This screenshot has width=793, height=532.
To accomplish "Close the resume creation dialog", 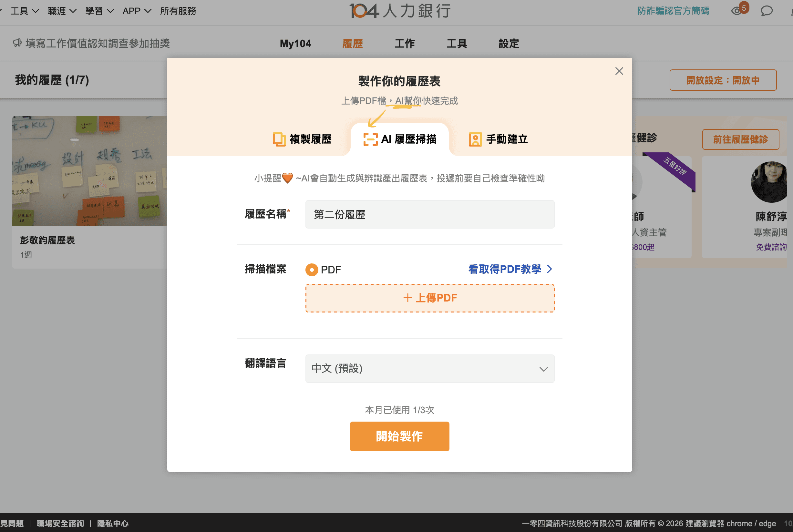I will tap(619, 71).
